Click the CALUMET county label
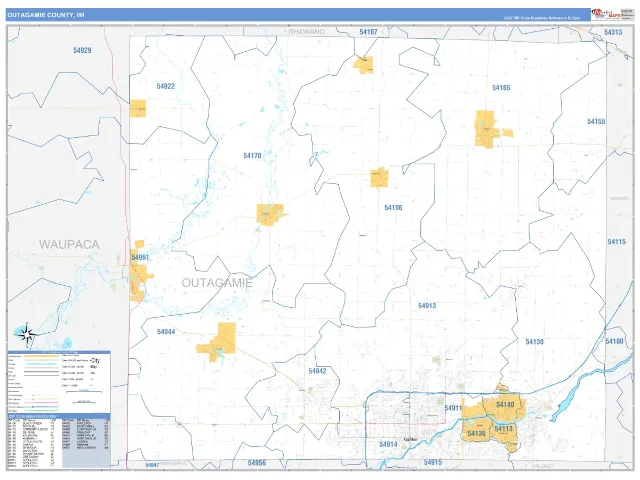The width and height of the screenshot is (640, 480). pos(542,466)
